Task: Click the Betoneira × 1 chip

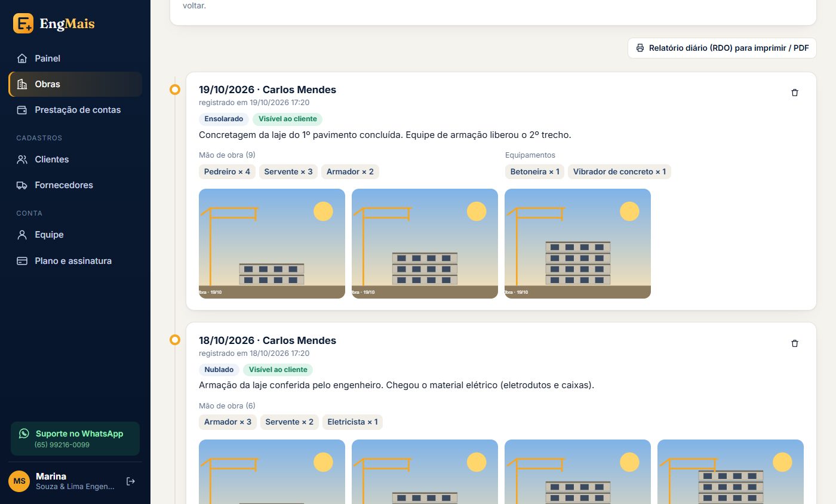Action: coord(534,172)
